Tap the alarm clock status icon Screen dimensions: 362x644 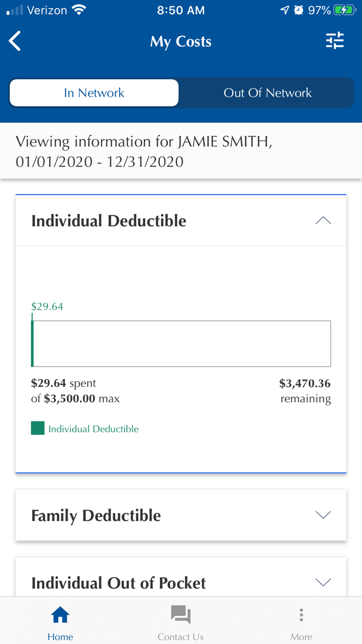tap(298, 10)
